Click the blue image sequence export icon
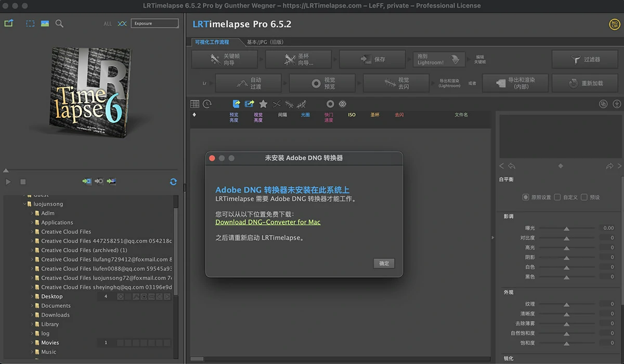624x364 pixels. (250, 104)
